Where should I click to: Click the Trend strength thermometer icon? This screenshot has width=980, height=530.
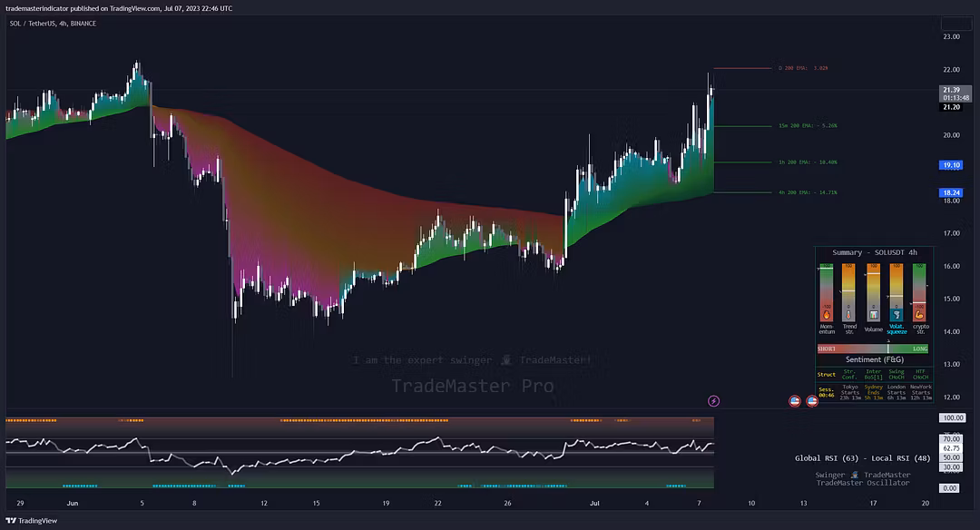tap(849, 315)
